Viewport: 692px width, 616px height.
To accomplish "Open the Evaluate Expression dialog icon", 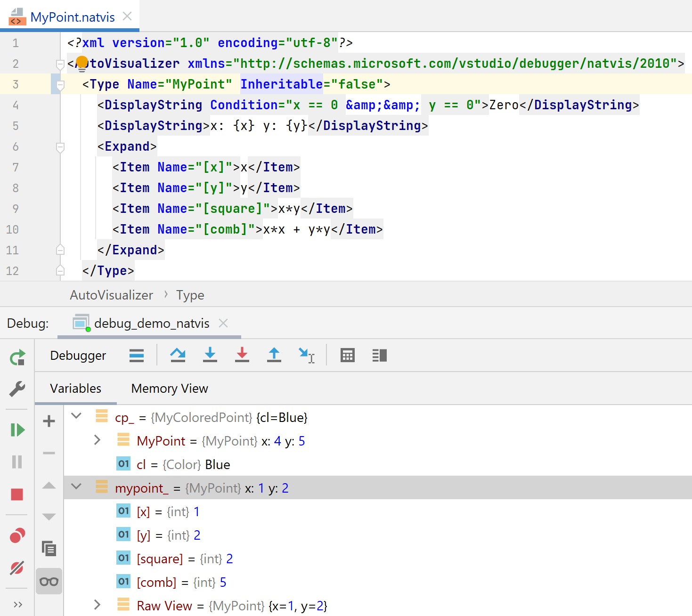I will [347, 355].
